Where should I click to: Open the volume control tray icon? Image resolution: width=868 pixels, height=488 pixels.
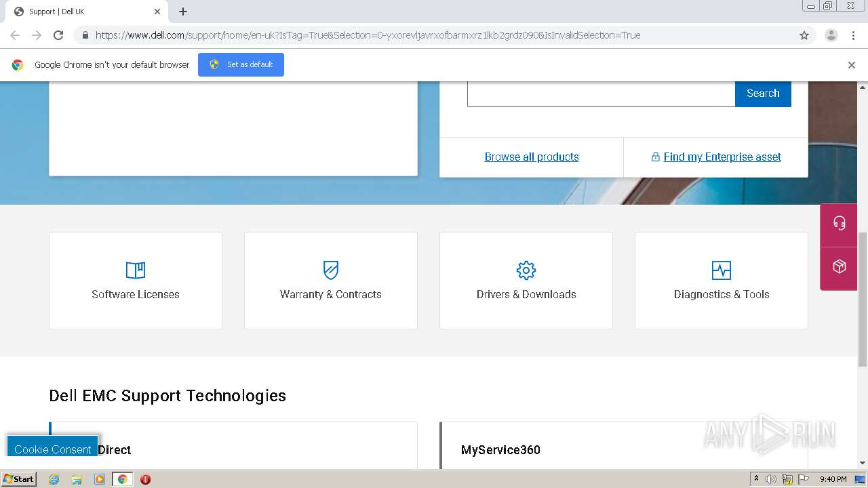coord(771,479)
